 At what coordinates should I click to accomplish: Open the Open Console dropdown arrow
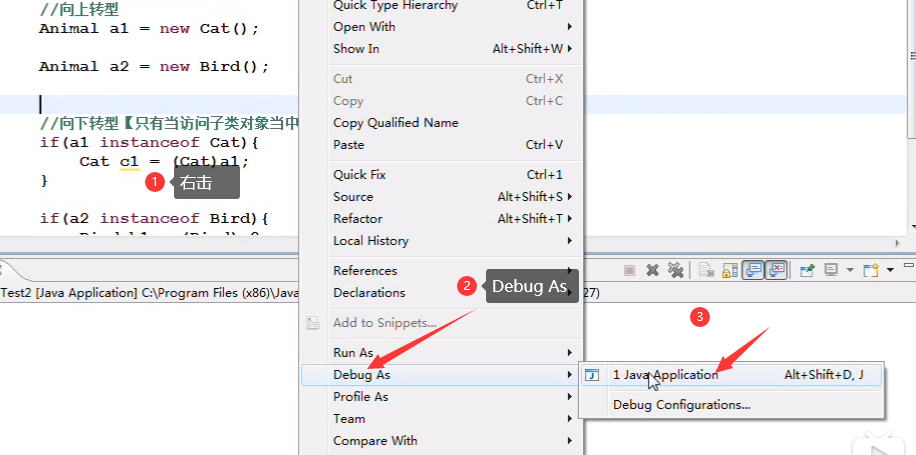[890, 270]
